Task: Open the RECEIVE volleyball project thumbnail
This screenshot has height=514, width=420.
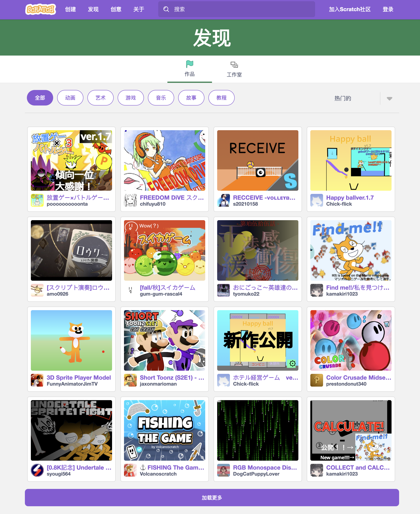Action: tap(258, 160)
